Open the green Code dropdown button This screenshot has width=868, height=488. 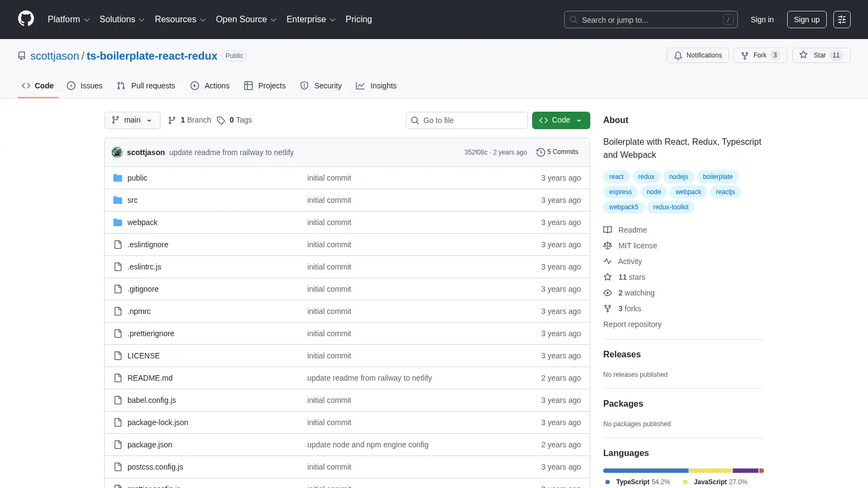[x=561, y=120]
